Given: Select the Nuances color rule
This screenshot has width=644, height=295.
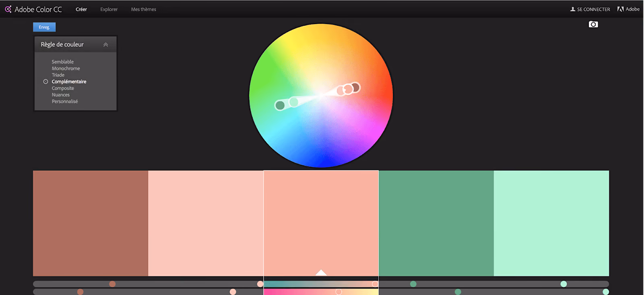Looking at the screenshot, I should click(60, 95).
